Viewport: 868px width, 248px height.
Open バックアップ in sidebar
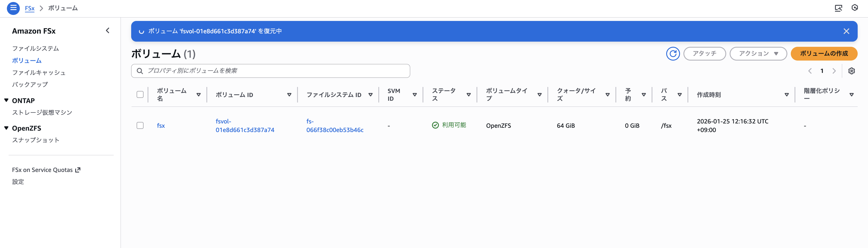click(30, 85)
